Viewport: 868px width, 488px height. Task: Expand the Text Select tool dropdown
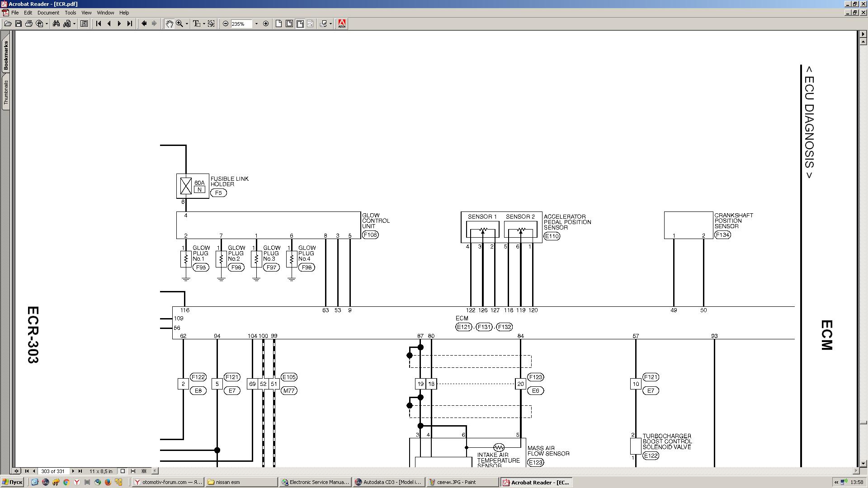coord(204,23)
